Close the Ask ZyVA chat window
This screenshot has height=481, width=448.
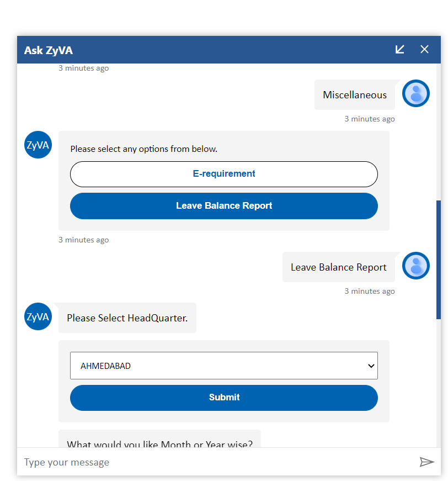(x=424, y=49)
